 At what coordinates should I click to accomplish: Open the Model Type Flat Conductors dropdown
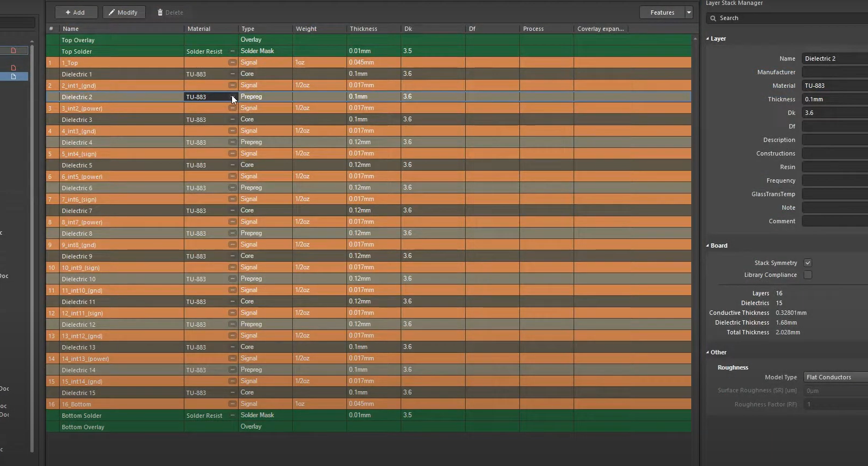[835, 377]
